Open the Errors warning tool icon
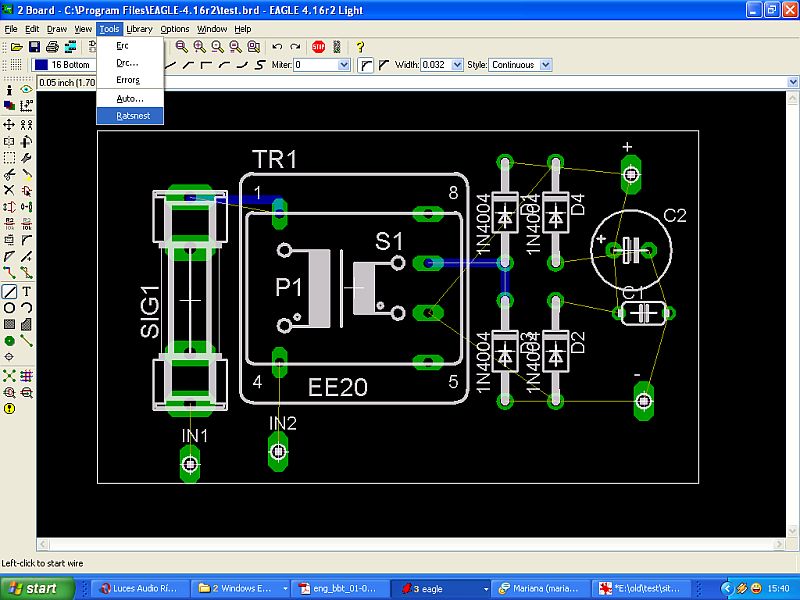 9,409
